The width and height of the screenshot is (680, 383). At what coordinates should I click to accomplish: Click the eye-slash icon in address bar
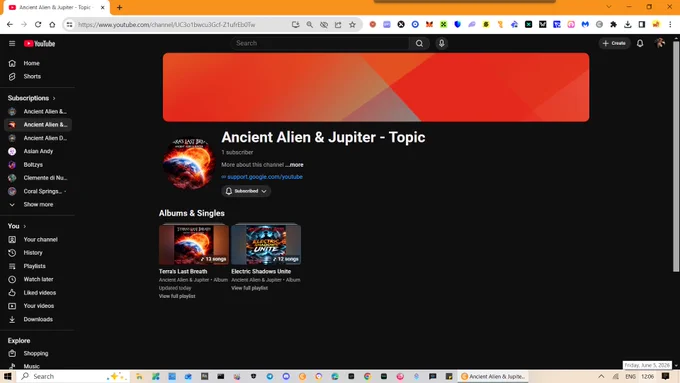pos(324,25)
